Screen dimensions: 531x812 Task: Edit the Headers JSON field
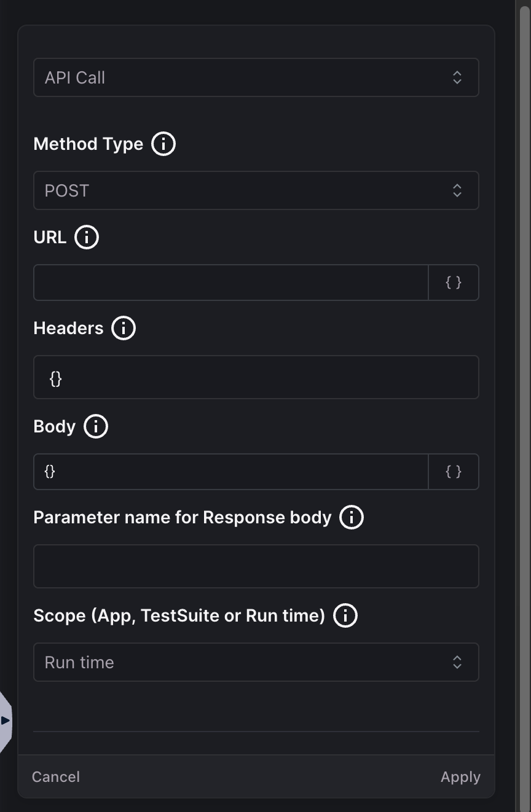point(256,377)
